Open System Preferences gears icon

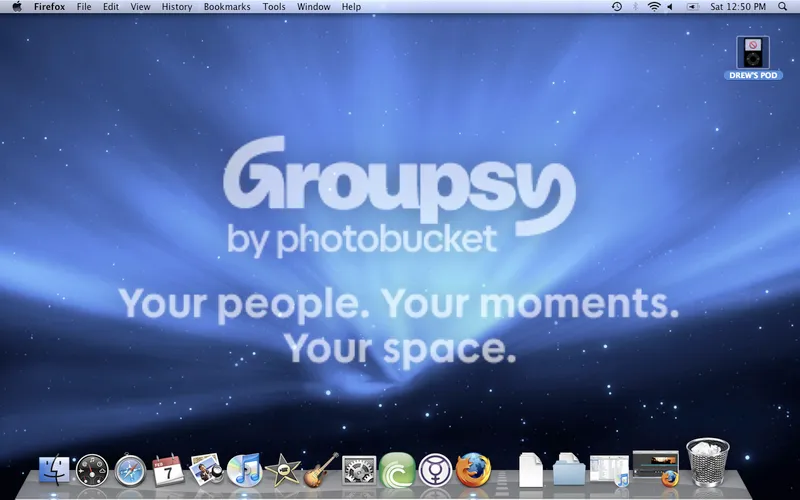click(359, 470)
